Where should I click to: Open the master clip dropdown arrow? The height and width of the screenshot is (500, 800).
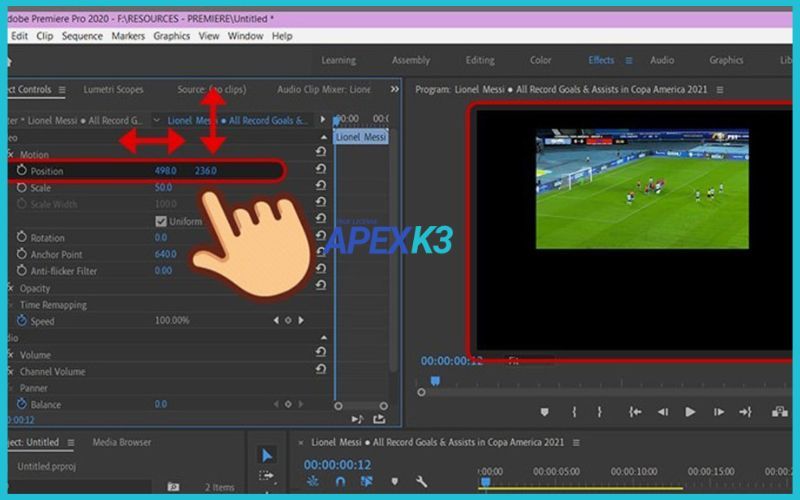(x=157, y=120)
